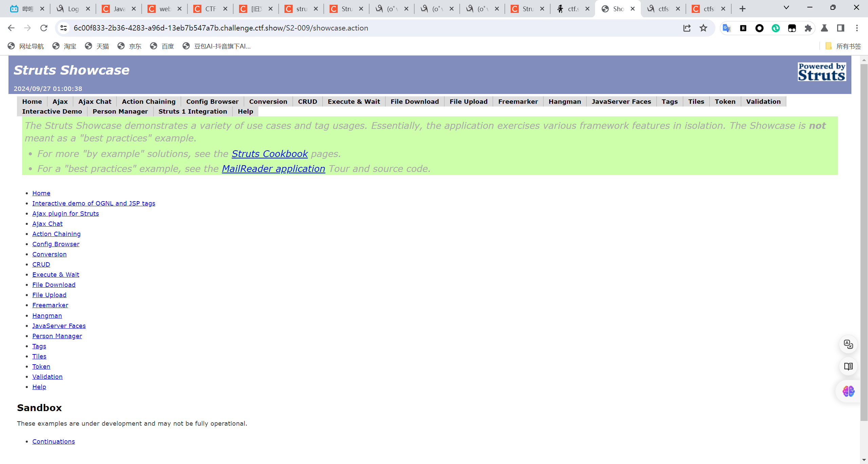Open the Execute & Wait list link
868x464 pixels.
[56, 274]
